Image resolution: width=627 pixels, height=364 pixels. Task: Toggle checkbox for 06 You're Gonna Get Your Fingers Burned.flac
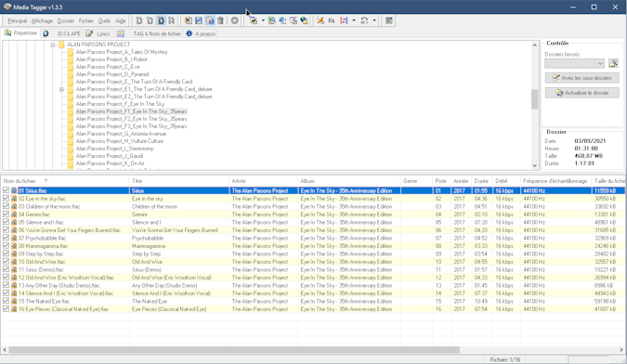[x=6, y=229]
